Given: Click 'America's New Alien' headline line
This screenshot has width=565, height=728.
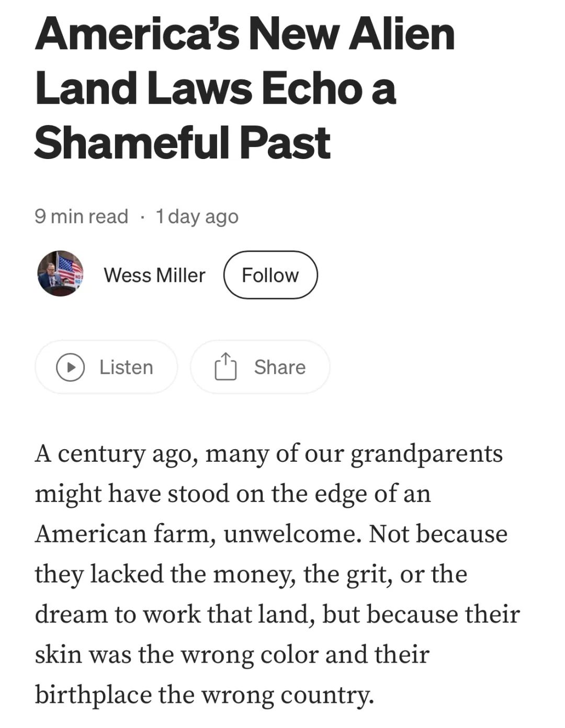Looking at the screenshot, I should [245, 34].
